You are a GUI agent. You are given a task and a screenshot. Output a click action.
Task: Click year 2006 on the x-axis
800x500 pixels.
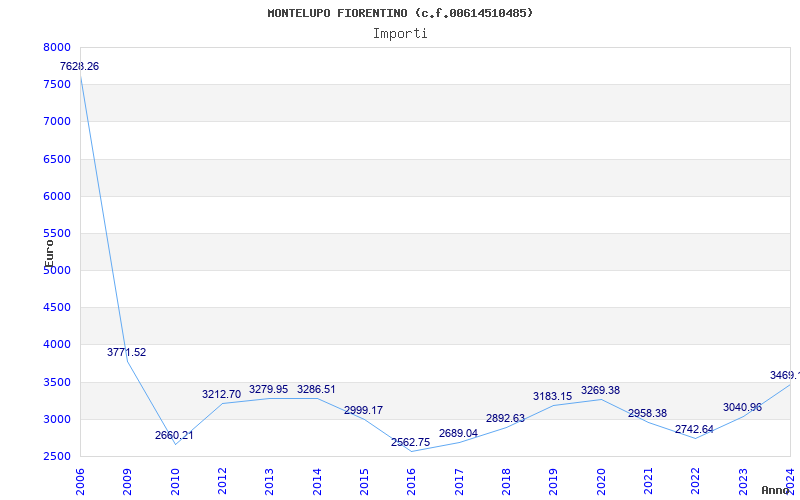[x=80, y=479]
